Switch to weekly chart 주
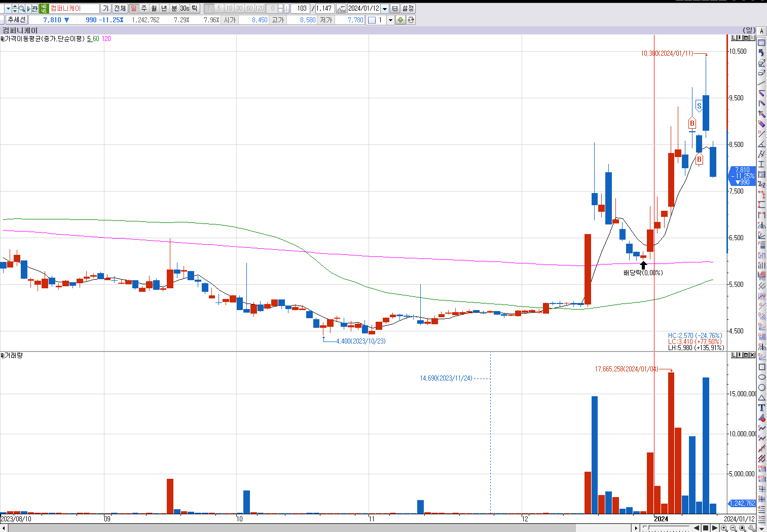767x532 pixels. click(x=143, y=9)
